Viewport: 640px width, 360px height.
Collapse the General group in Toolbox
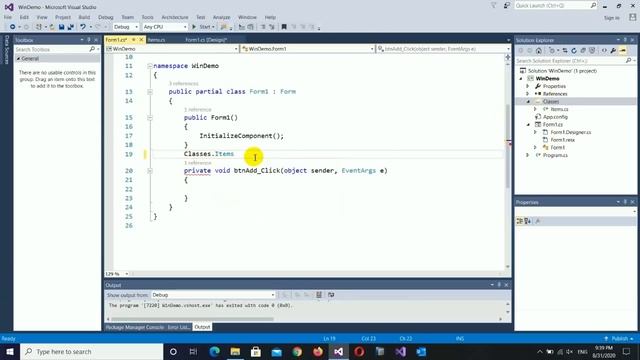(18, 58)
